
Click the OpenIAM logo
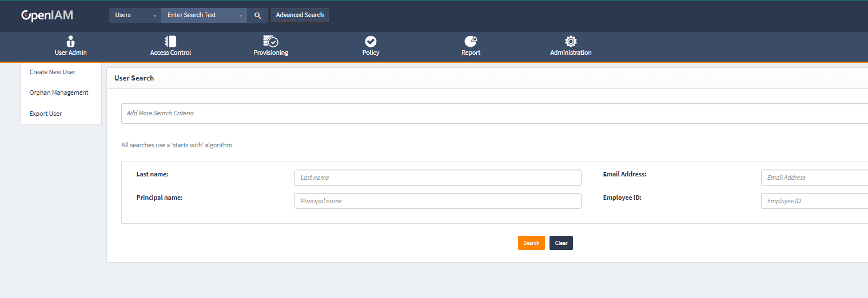click(x=47, y=15)
